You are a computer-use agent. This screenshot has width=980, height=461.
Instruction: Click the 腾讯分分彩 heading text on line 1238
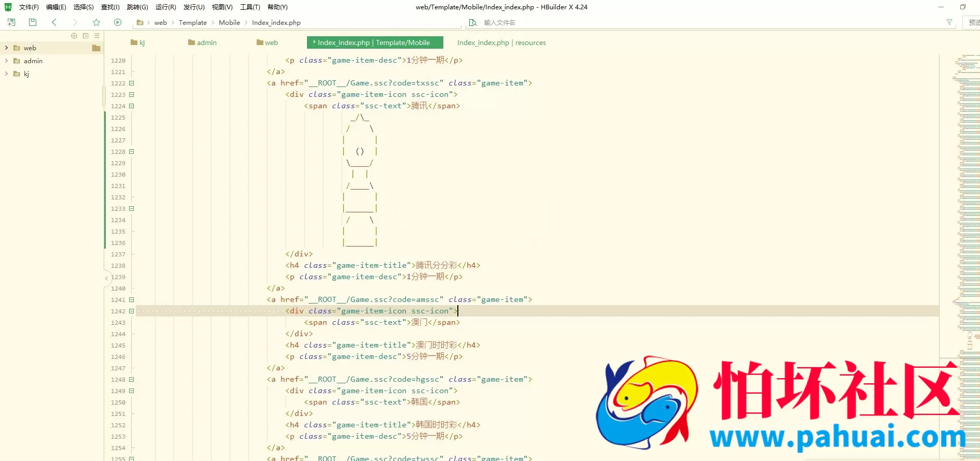[437, 266]
